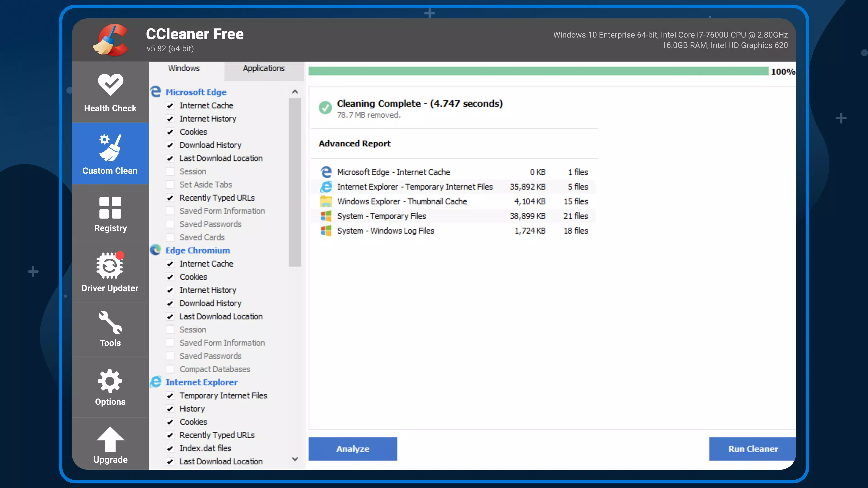Click the CCleaner logo in the header
Screen dimensions: 868x488
tap(111, 40)
